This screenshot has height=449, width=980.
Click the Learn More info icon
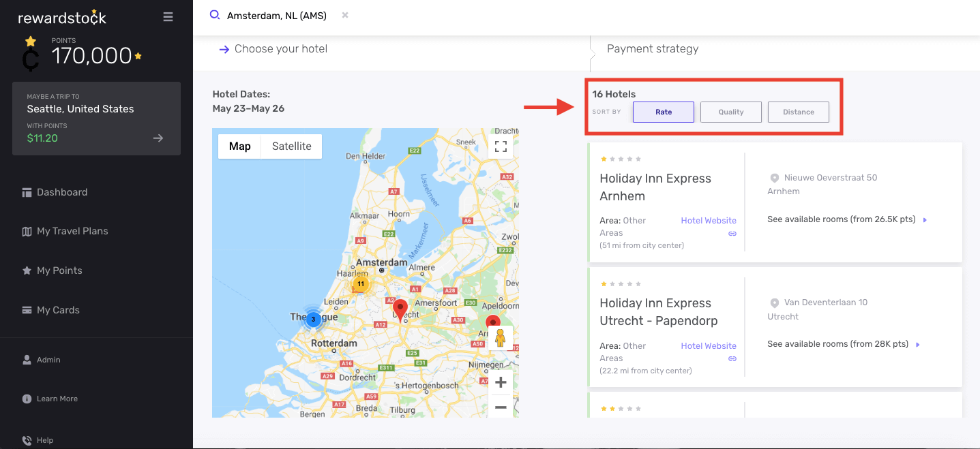(27, 399)
